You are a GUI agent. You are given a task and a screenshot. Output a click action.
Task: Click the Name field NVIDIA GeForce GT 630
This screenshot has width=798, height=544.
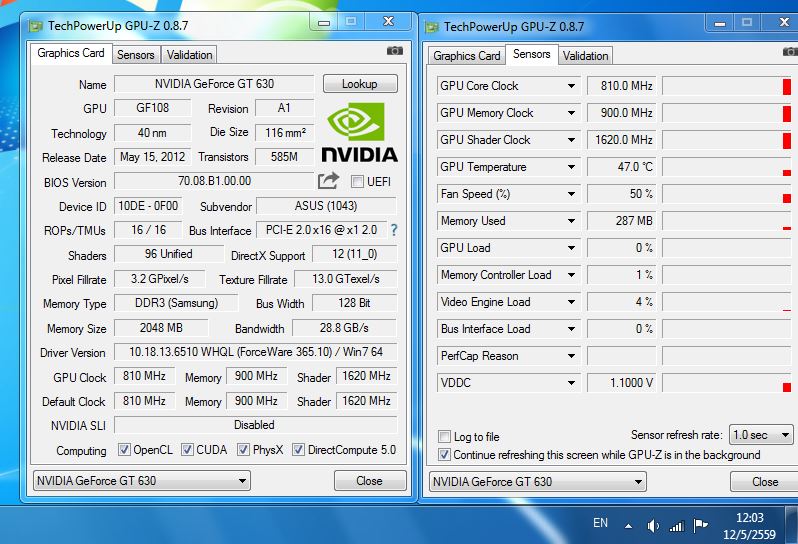pyautogui.click(x=214, y=84)
